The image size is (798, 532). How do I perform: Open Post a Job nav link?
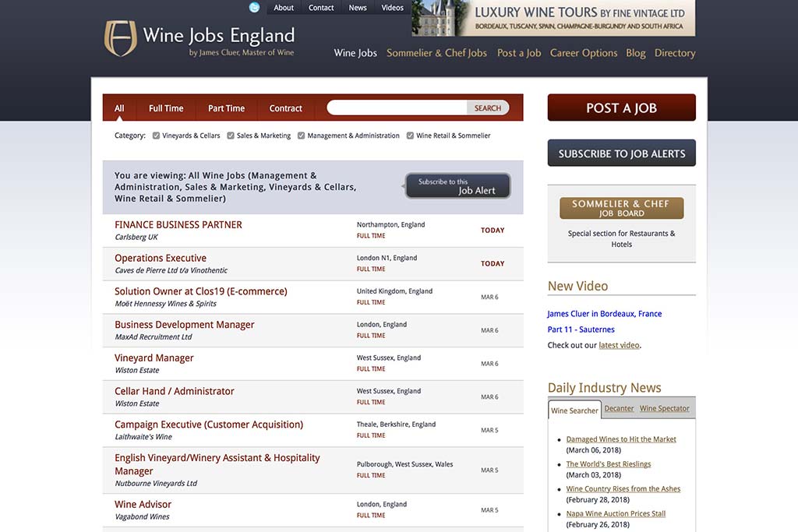coord(518,53)
